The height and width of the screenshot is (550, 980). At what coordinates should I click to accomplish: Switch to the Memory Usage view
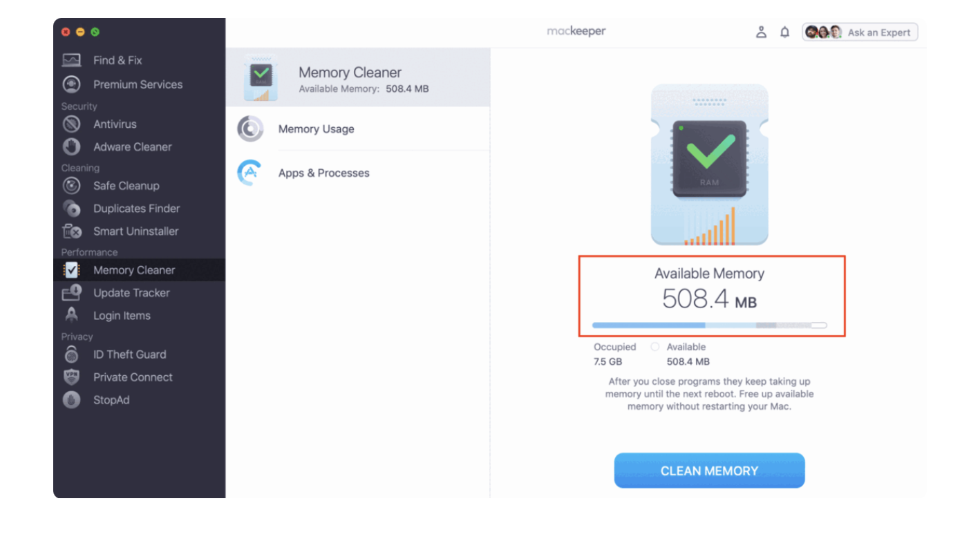tap(316, 129)
